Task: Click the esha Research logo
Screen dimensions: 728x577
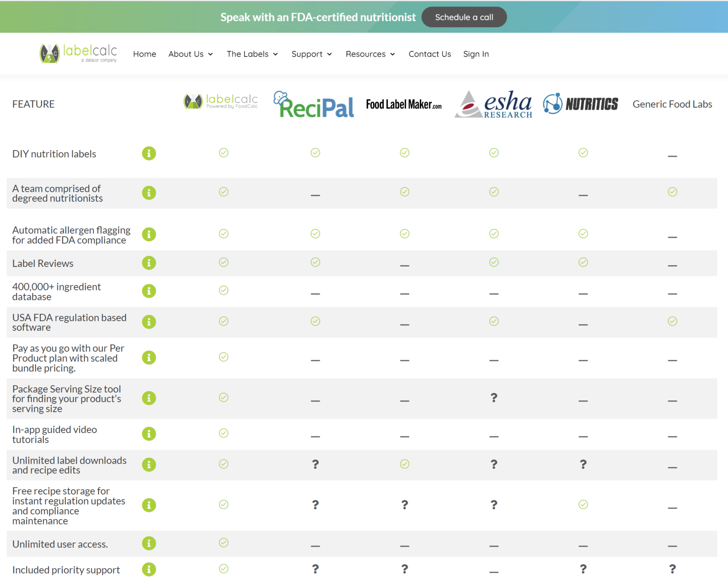Action: [493, 104]
